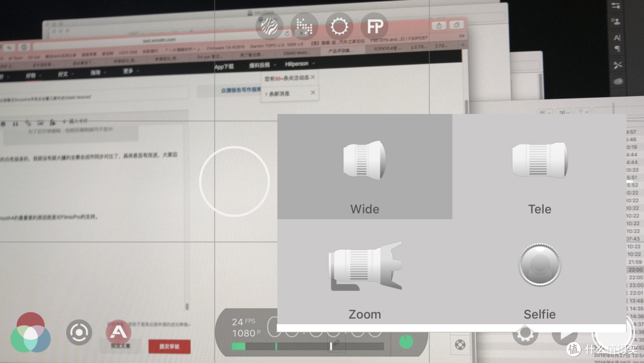Switch to the Selfie camera
Viewport: 644px width, 363px height.
(x=539, y=271)
